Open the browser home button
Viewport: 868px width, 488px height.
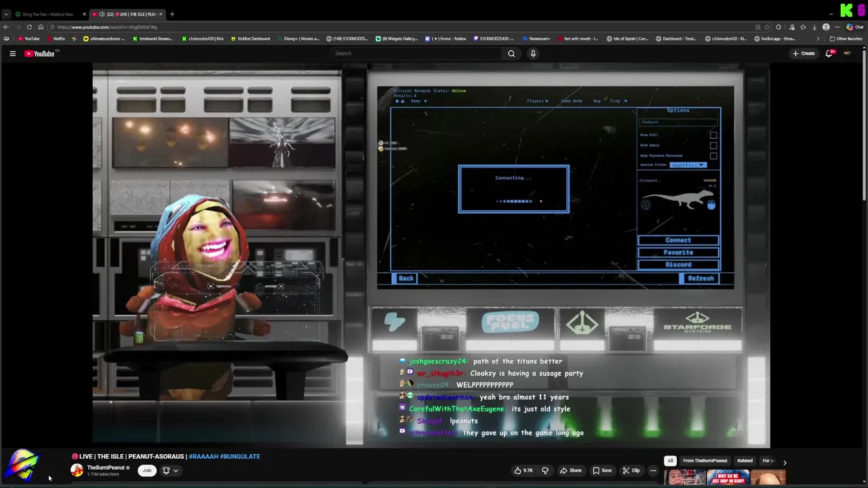coord(41,27)
